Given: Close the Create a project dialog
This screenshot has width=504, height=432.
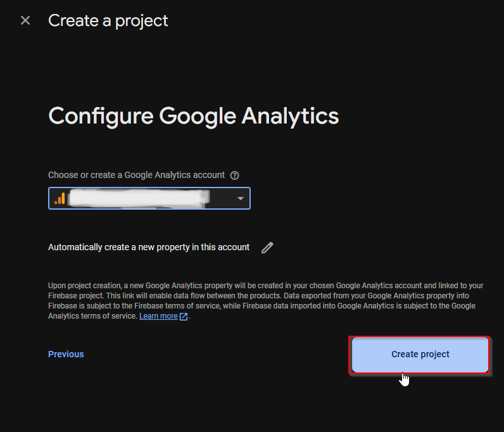Looking at the screenshot, I should (25, 21).
